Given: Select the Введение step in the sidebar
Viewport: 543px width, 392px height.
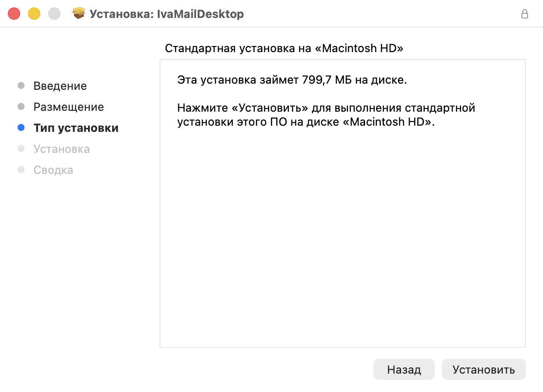Looking at the screenshot, I should point(60,86).
